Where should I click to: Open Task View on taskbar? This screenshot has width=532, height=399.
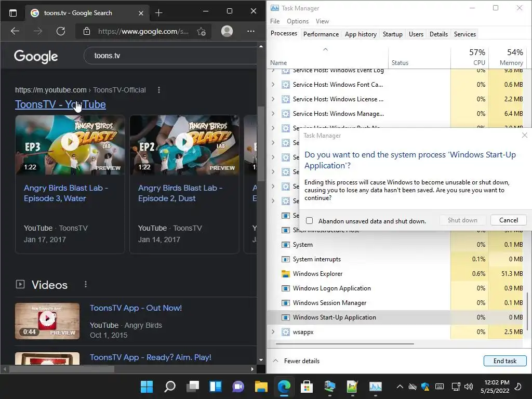coord(193,387)
